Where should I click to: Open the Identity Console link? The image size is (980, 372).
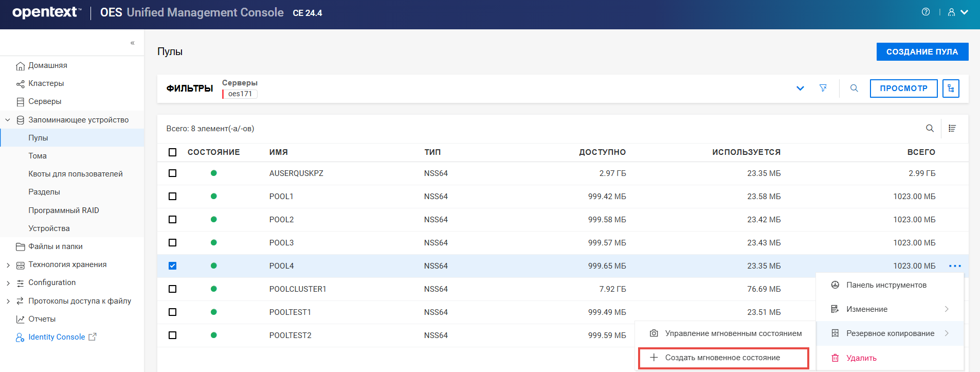(57, 337)
